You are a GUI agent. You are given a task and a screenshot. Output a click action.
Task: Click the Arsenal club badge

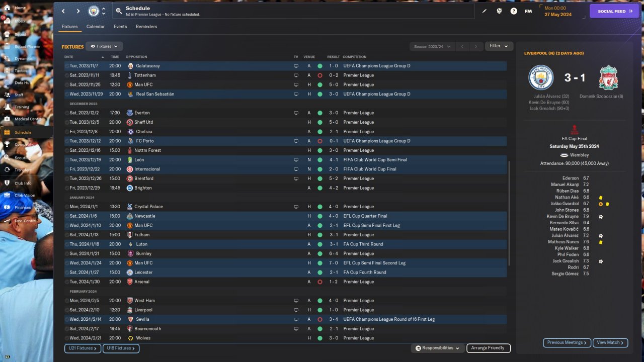point(130,282)
